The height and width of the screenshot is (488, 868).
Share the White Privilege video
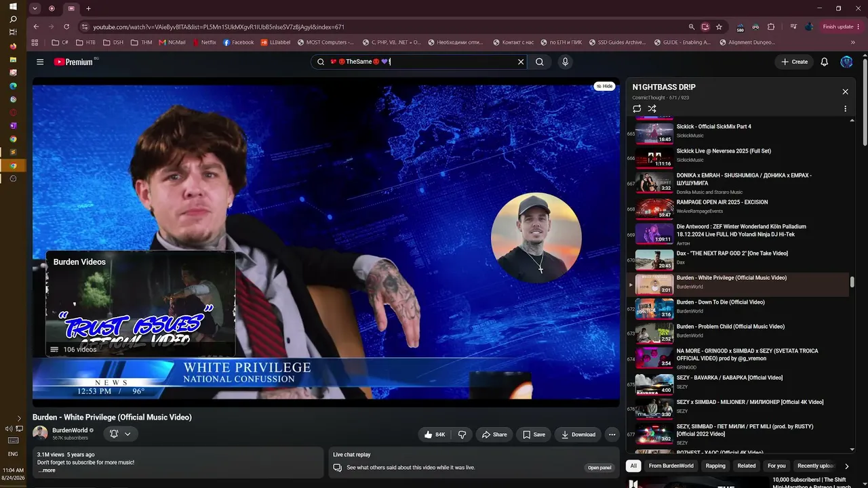[494, 434]
